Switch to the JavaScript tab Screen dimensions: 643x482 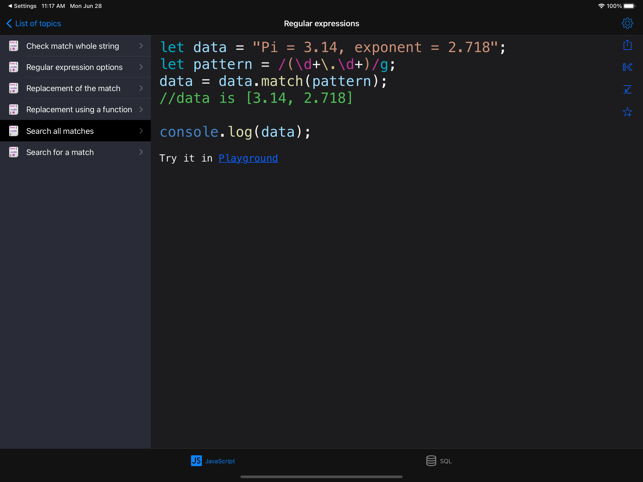pyautogui.click(x=213, y=461)
